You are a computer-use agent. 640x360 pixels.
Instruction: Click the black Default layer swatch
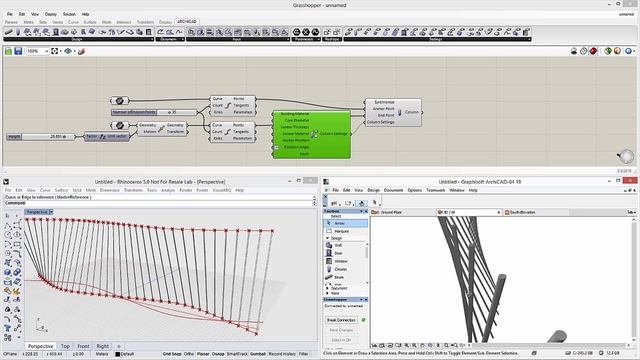click(x=118, y=354)
